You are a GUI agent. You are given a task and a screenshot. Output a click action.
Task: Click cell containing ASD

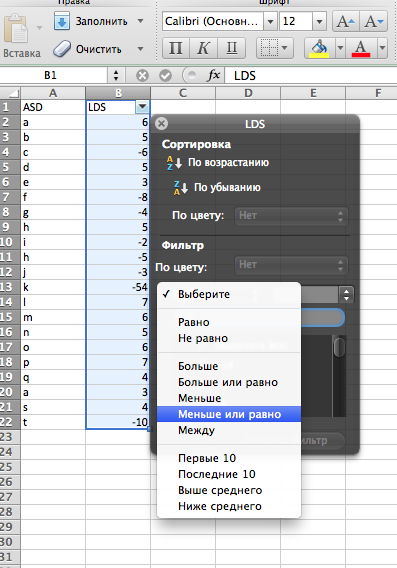point(53,107)
